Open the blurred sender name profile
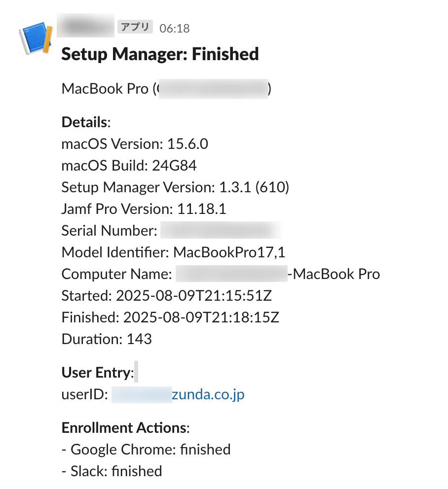 pyautogui.click(x=86, y=26)
